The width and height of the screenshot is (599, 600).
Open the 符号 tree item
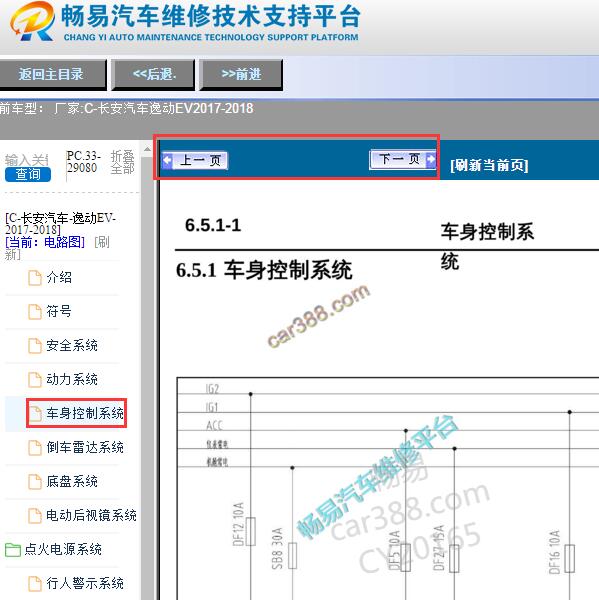point(59,311)
